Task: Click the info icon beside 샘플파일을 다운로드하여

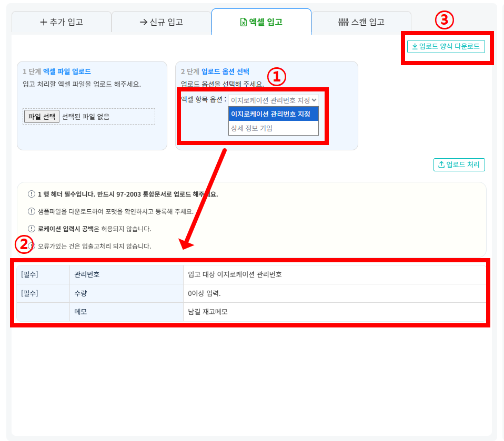Action: tap(31, 211)
